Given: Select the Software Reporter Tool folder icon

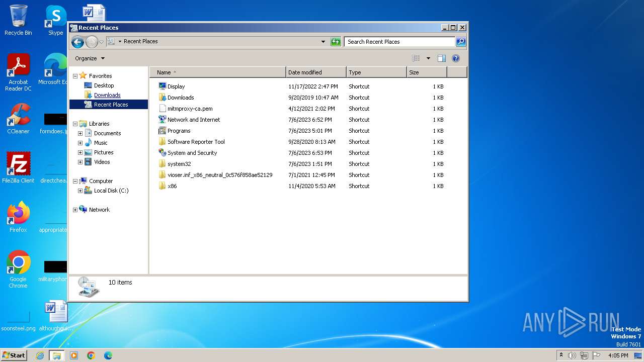Looking at the screenshot, I should [162, 142].
